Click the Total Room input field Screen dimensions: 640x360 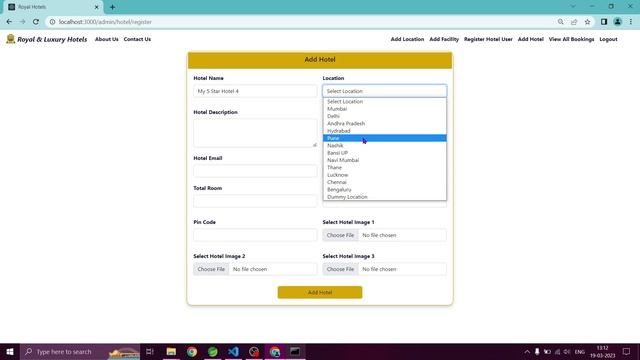click(255, 201)
